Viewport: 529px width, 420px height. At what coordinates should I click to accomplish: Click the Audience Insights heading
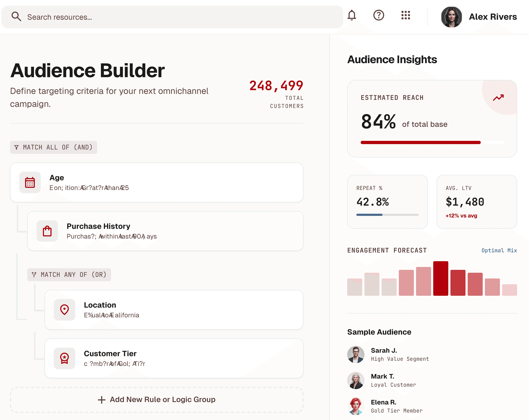point(392,60)
